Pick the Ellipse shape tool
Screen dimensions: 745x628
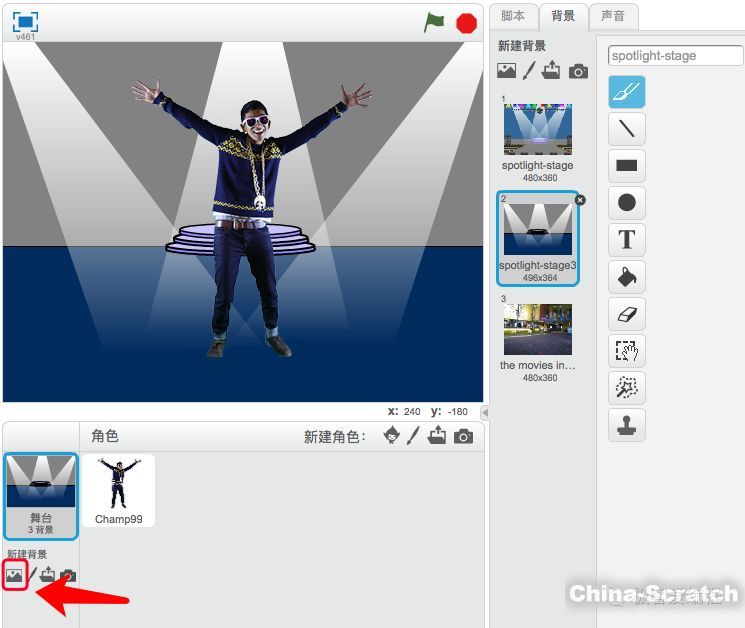626,203
